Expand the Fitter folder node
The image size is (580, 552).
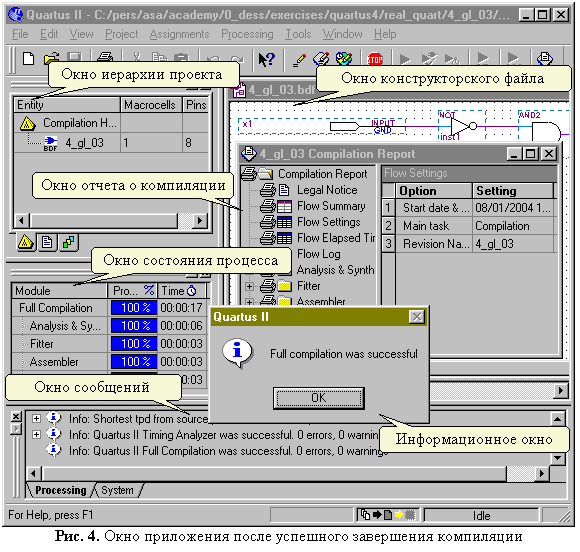click(249, 286)
